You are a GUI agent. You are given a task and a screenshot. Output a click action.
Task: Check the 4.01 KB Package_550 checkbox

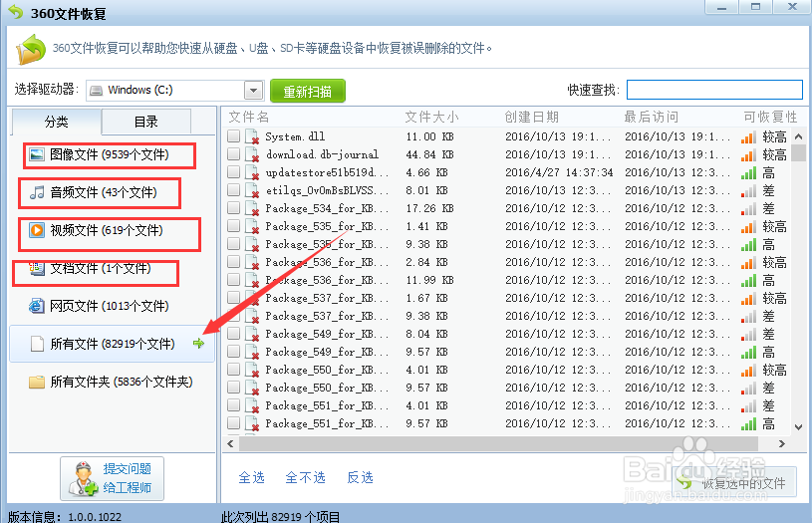233,370
